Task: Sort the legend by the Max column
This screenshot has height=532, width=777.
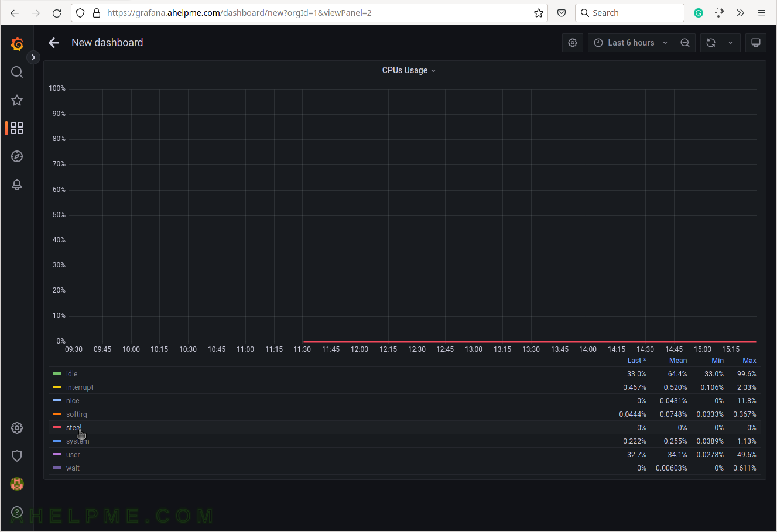Action: coord(749,361)
